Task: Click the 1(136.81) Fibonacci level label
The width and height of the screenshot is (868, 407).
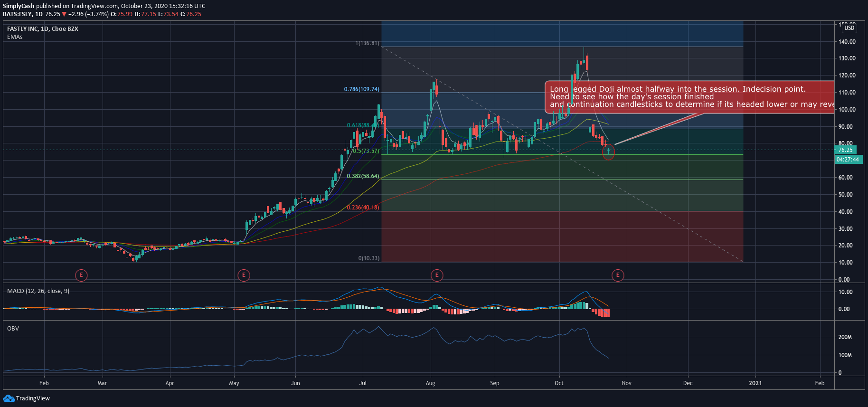Action: (x=368, y=43)
